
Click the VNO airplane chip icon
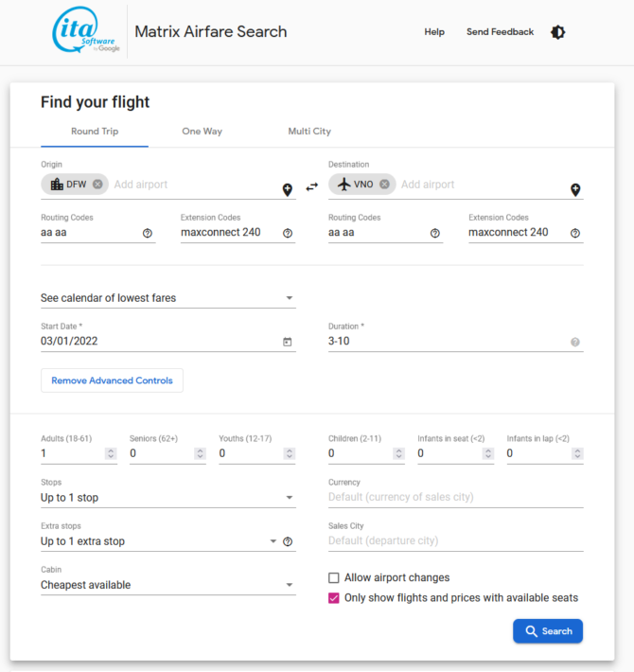click(x=344, y=185)
